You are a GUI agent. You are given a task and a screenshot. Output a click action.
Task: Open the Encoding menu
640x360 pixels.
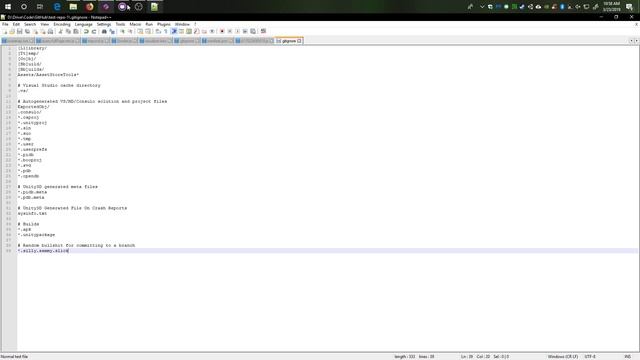point(62,24)
